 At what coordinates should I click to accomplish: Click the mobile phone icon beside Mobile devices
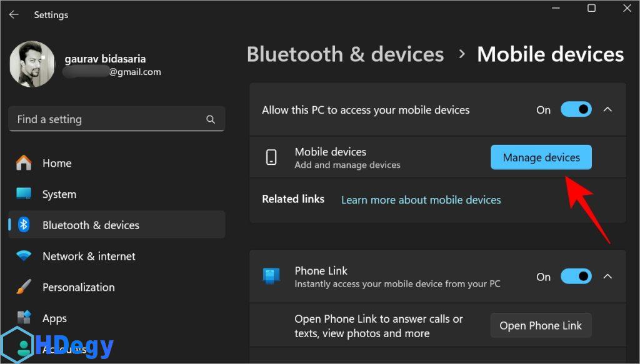click(271, 157)
